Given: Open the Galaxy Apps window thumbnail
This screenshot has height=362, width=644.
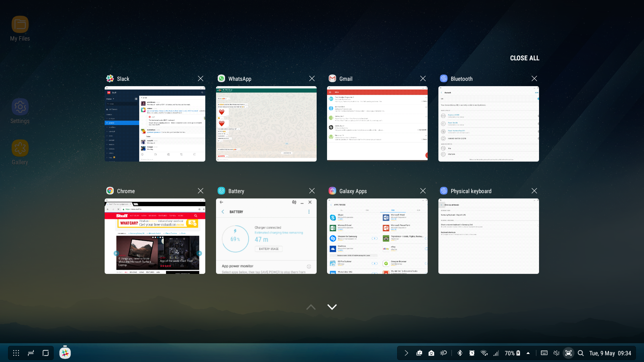Looking at the screenshot, I should click(x=377, y=236).
